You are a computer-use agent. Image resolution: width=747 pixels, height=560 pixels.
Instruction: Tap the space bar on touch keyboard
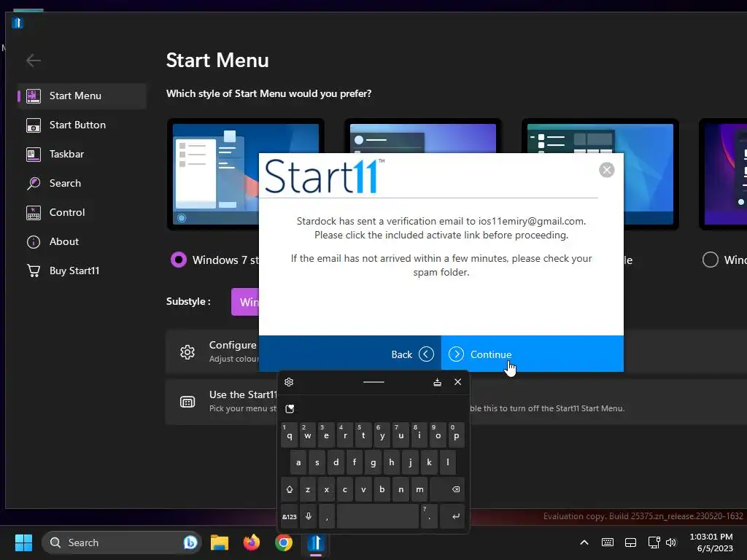tap(377, 517)
